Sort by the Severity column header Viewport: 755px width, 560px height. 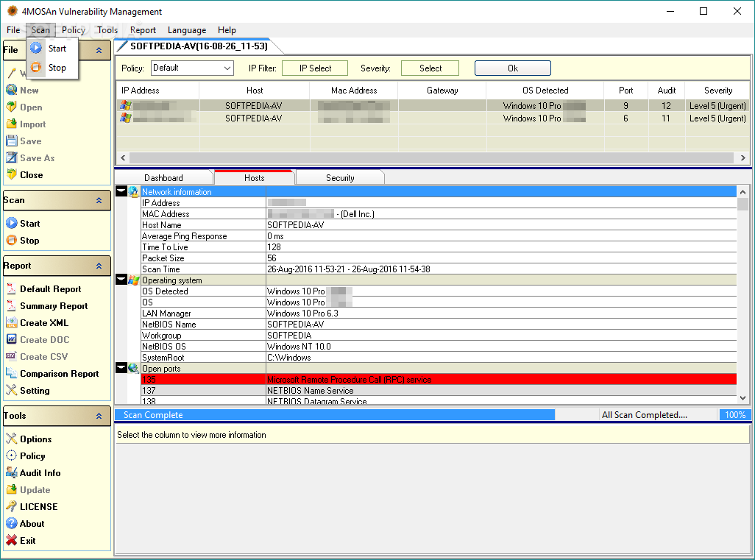[x=718, y=91]
